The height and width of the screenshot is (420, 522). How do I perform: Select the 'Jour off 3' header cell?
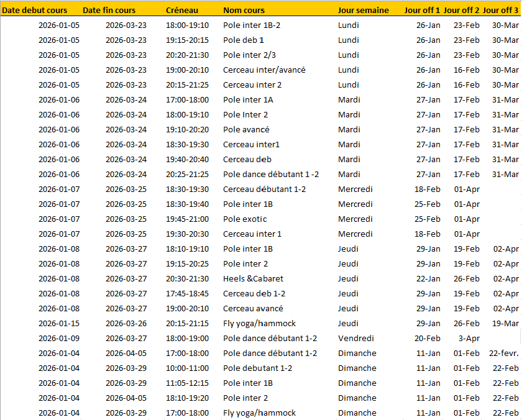tap(500, 10)
